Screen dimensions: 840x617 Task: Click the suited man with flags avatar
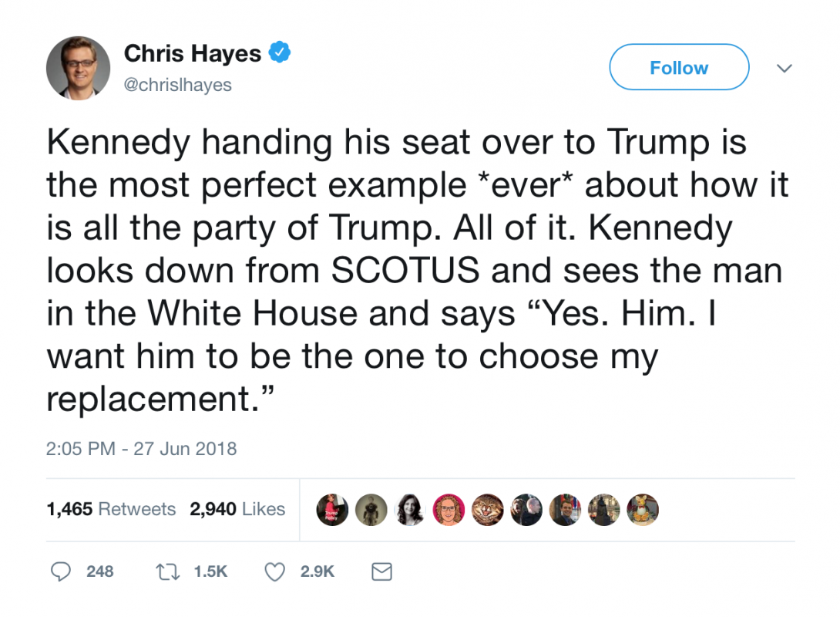click(565, 509)
